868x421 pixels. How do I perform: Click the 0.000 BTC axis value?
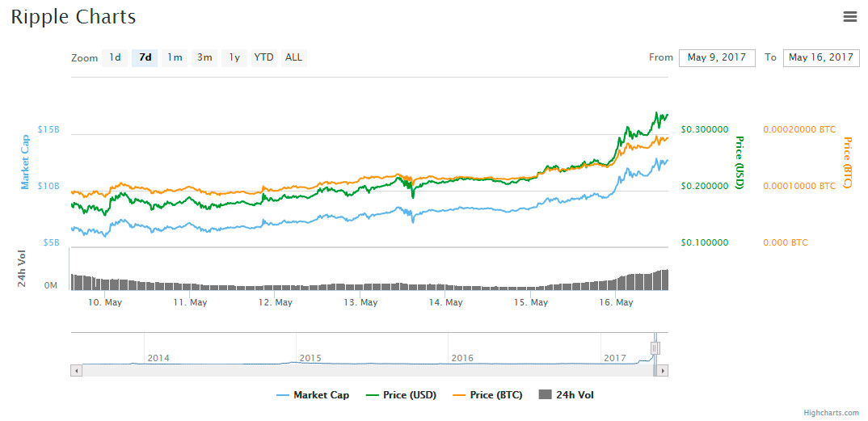point(785,242)
